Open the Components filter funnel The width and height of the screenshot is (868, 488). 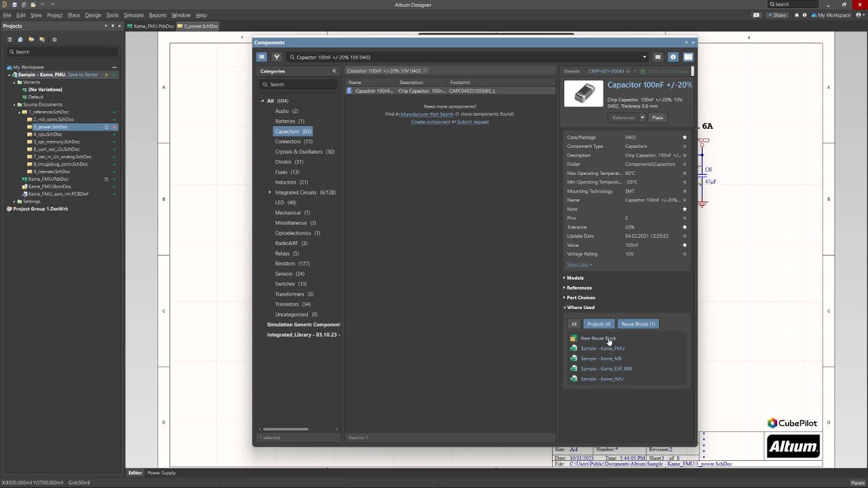(x=277, y=57)
